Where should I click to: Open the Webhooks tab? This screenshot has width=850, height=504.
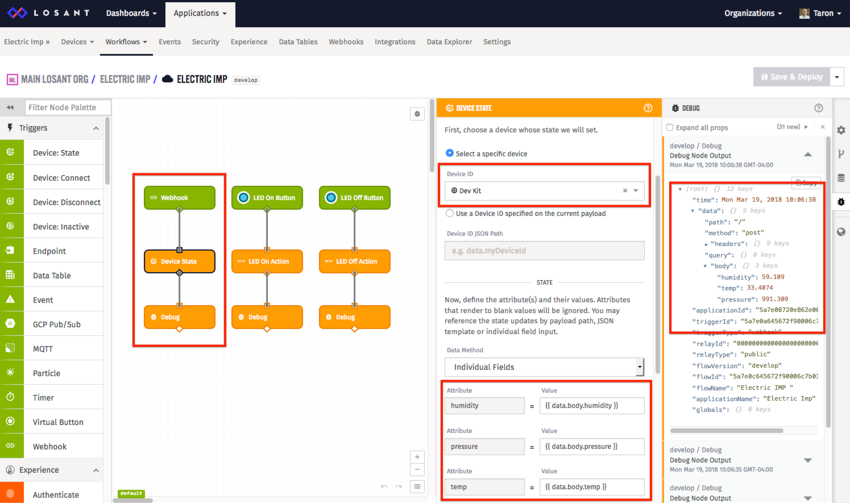[346, 41]
